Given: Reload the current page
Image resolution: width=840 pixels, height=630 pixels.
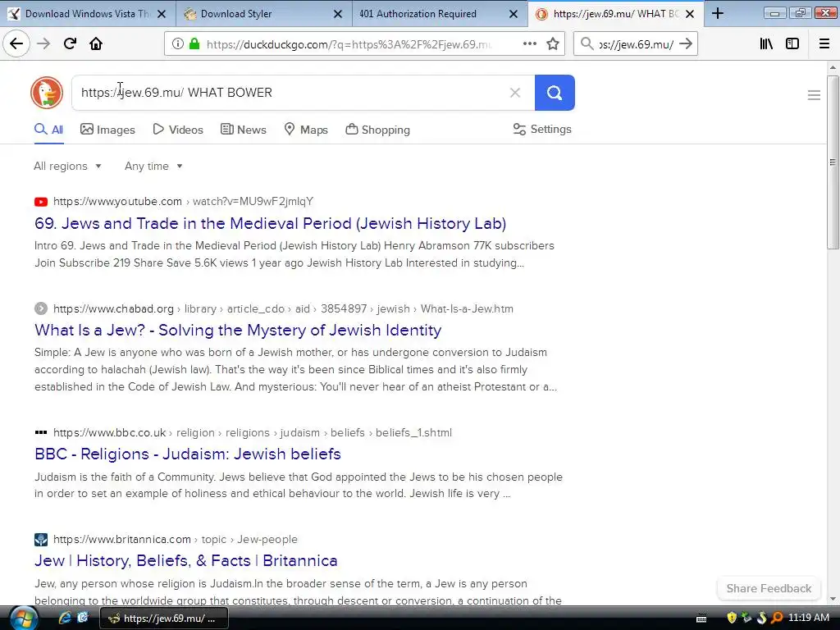Looking at the screenshot, I should [70, 44].
